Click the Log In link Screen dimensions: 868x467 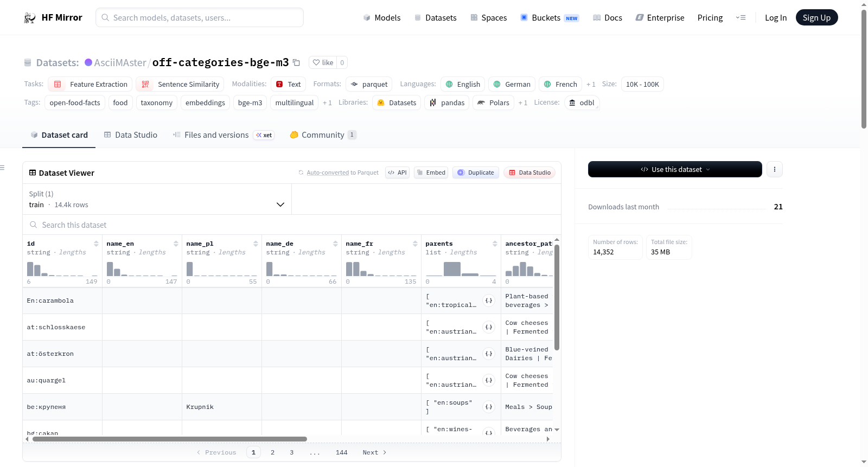(x=776, y=18)
